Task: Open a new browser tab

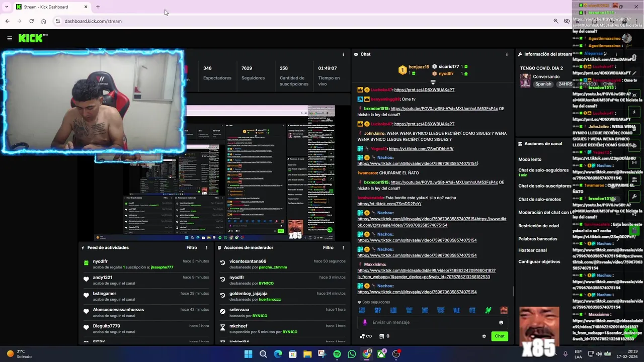Action: pyautogui.click(x=98, y=7)
